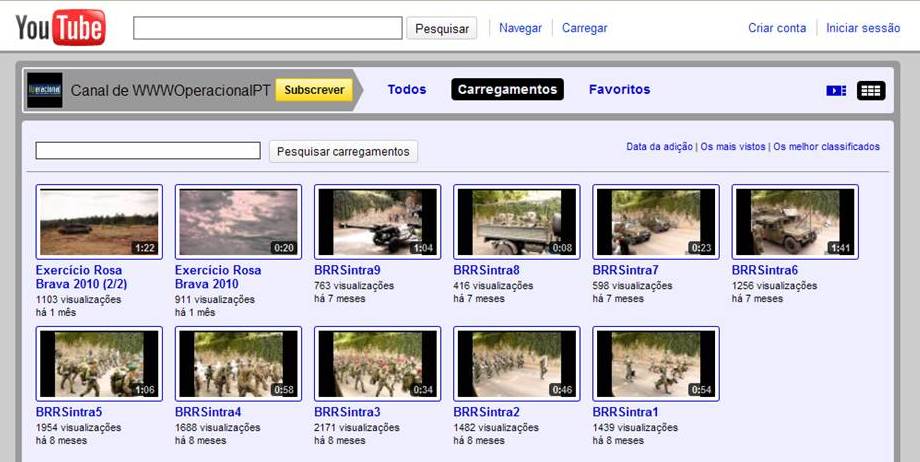Sort by Os melhor classificados
Image resolution: width=920 pixels, height=462 pixels.
click(826, 147)
